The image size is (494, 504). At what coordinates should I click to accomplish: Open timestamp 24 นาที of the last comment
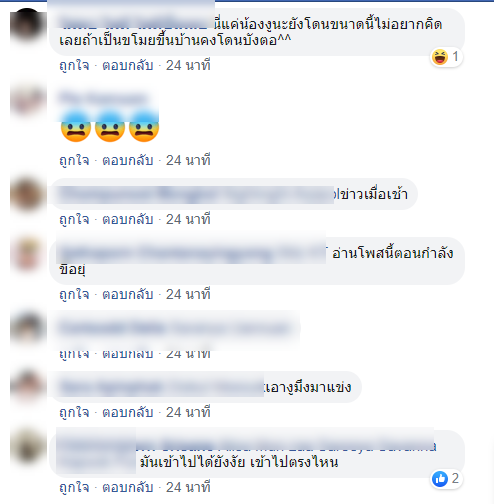[188, 487]
